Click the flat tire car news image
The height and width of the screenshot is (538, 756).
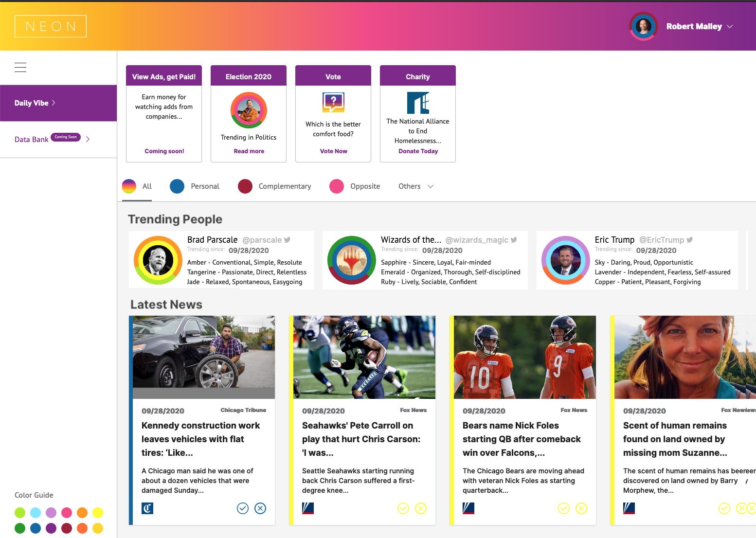pos(204,357)
